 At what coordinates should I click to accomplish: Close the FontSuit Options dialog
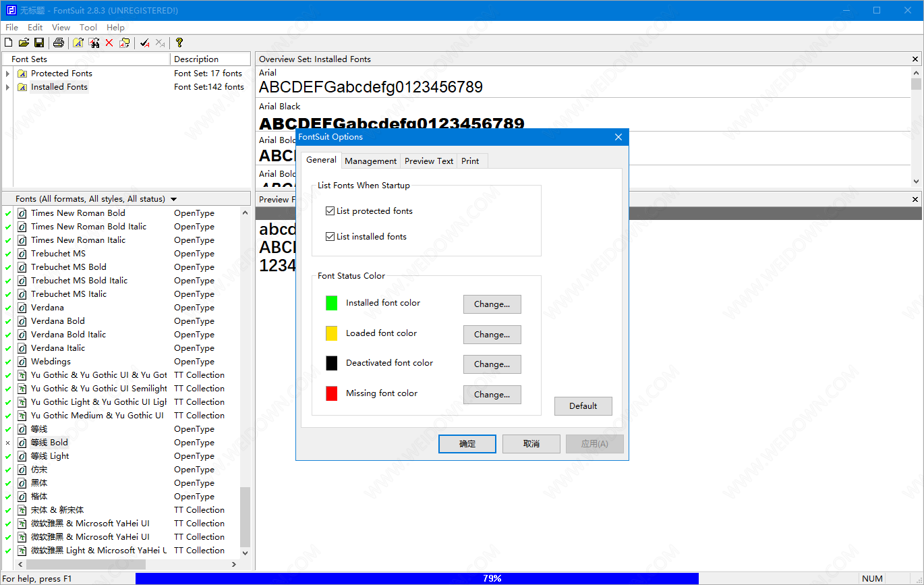pos(618,137)
